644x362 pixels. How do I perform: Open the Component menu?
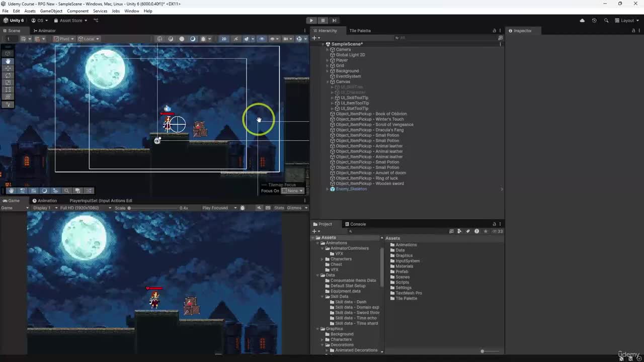(77, 11)
